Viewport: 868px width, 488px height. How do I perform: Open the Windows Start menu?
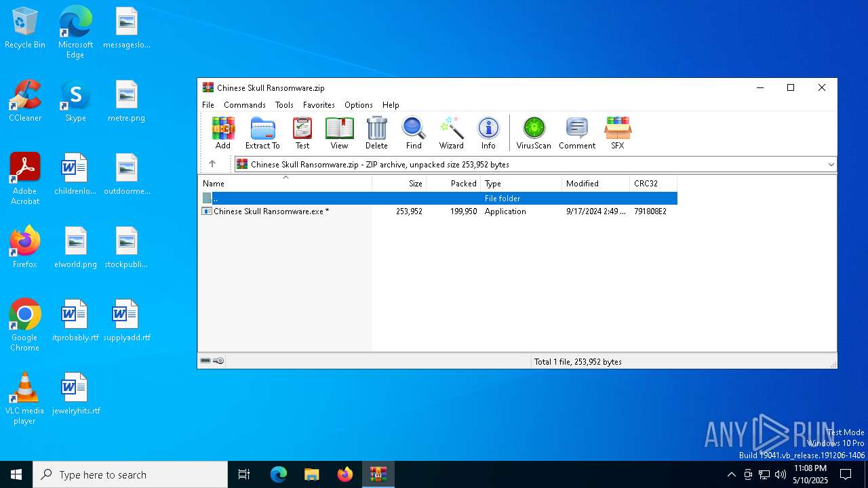pos(16,474)
